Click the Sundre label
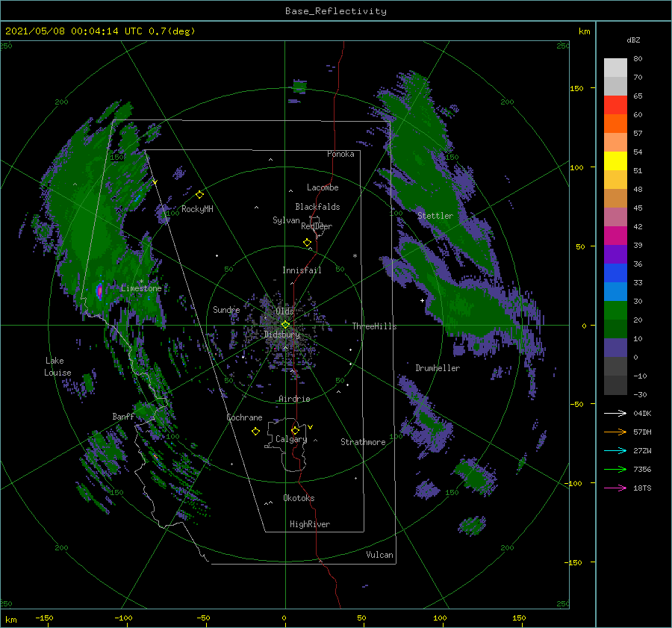Screen dimensions: 672x628 [x=226, y=309]
